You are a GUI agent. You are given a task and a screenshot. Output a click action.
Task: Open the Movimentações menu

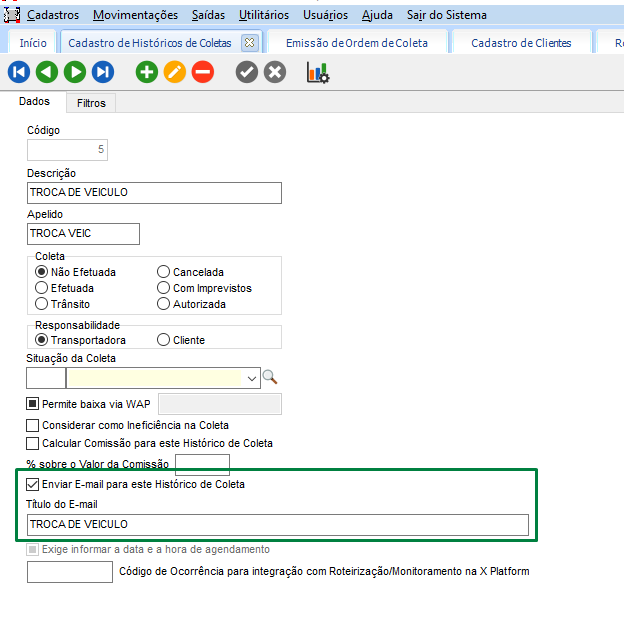tap(135, 15)
